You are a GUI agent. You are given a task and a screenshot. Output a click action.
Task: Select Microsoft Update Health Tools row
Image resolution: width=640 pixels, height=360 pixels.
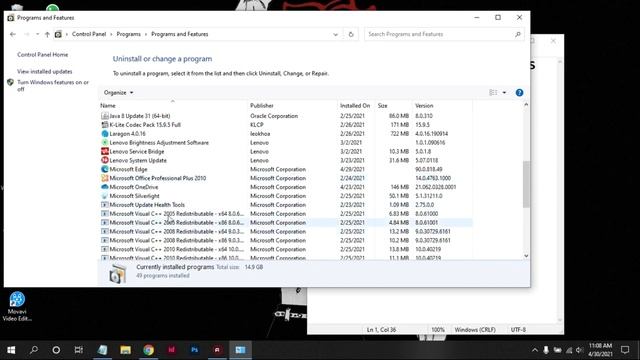(286, 205)
